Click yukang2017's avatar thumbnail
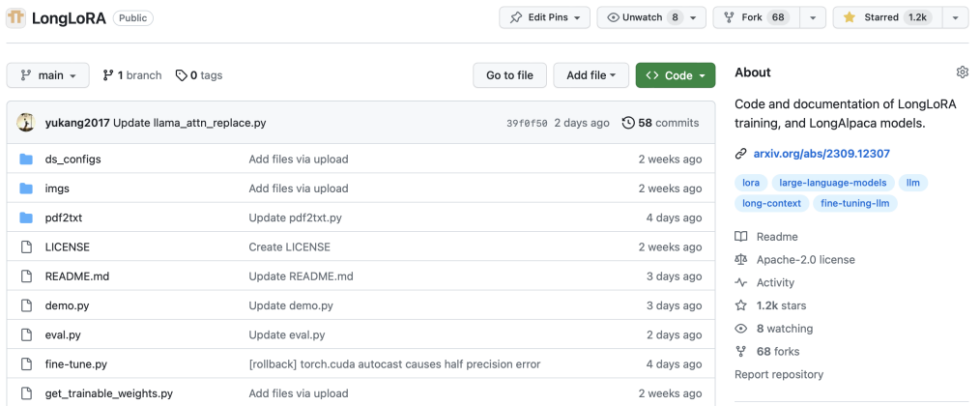Image resolution: width=980 pixels, height=406 pixels. coord(26,123)
